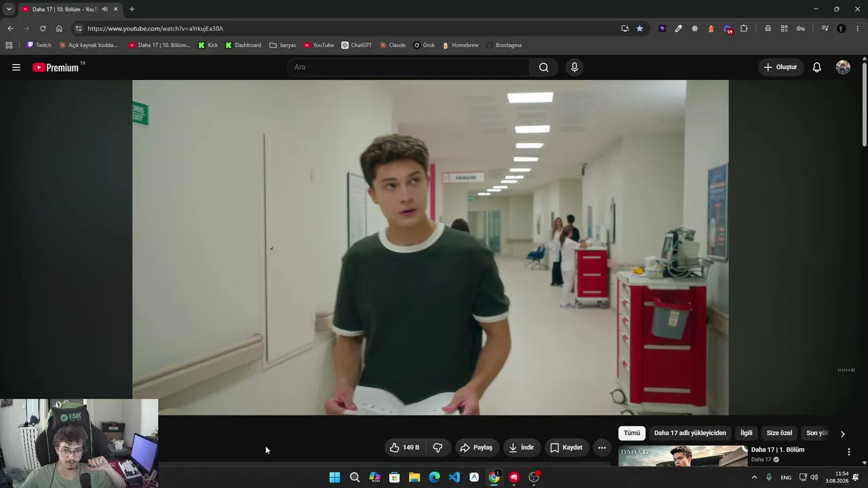This screenshot has width=868, height=488.
Task: Open the React developer tools extension
Action: tap(695, 28)
